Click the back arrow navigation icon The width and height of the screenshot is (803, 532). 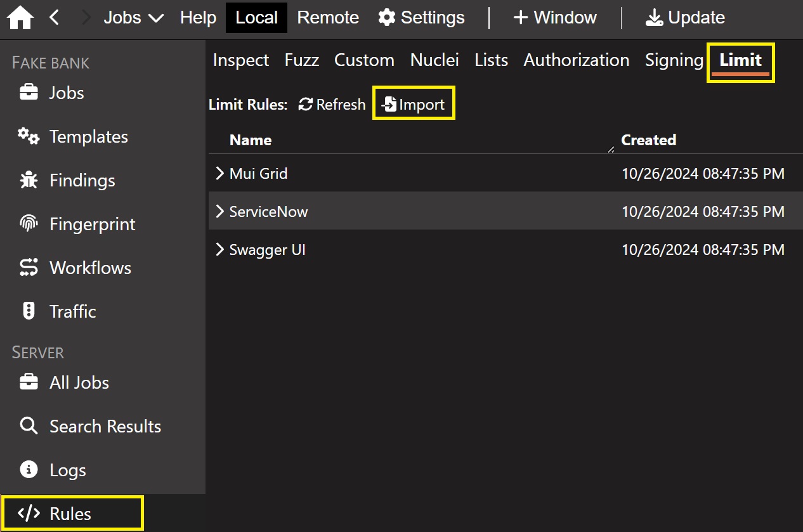(x=55, y=18)
